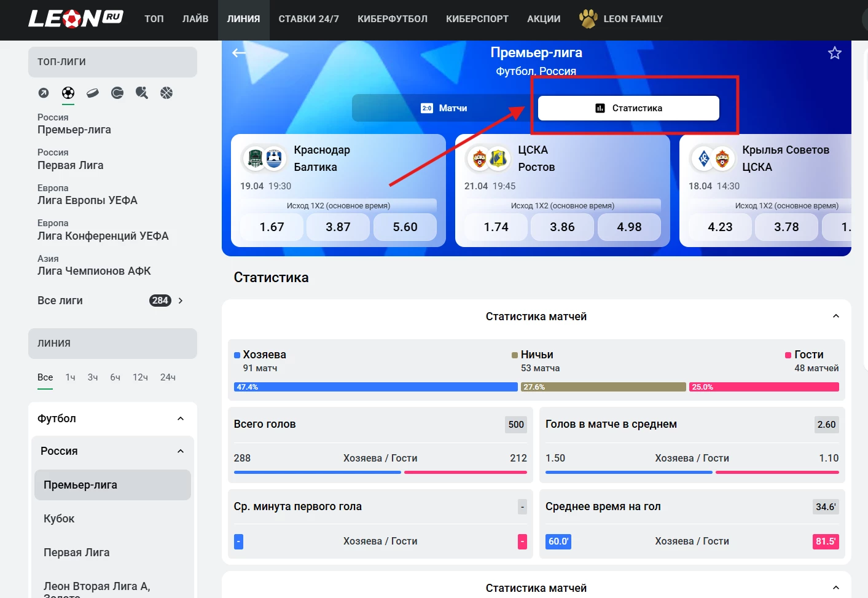Choose the tennis ball icon
This screenshot has height=598, width=868.
(x=117, y=93)
